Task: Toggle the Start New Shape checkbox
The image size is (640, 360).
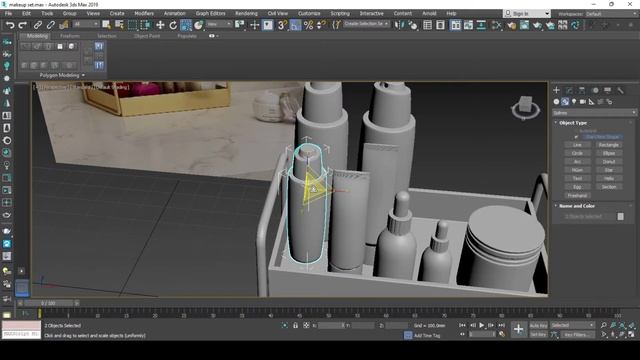Action: [x=576, y=137]
